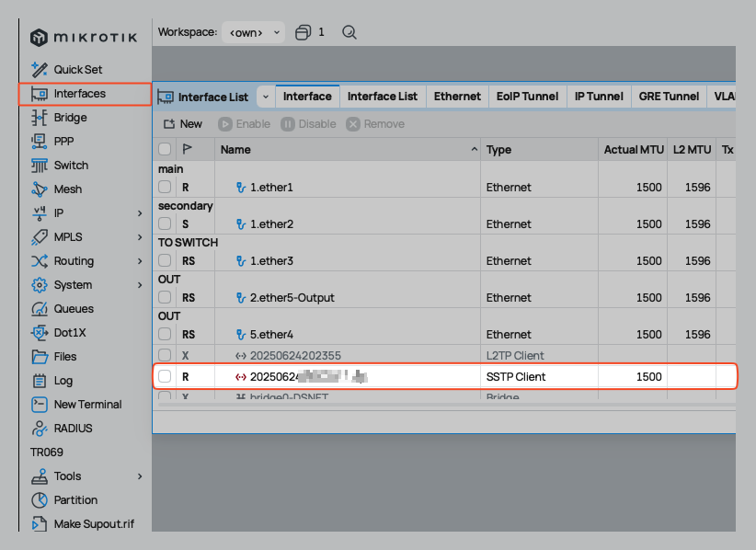Open the Queues section

[73, 309]
